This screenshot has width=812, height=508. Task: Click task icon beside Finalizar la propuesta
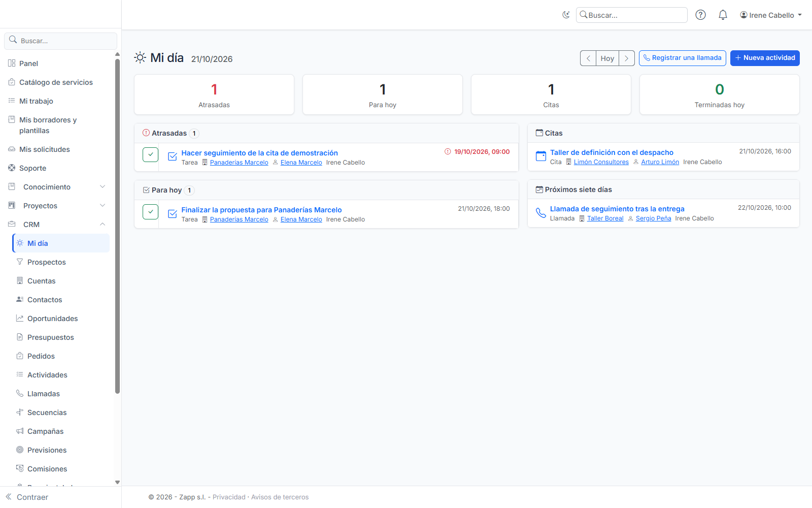point(173,213)
